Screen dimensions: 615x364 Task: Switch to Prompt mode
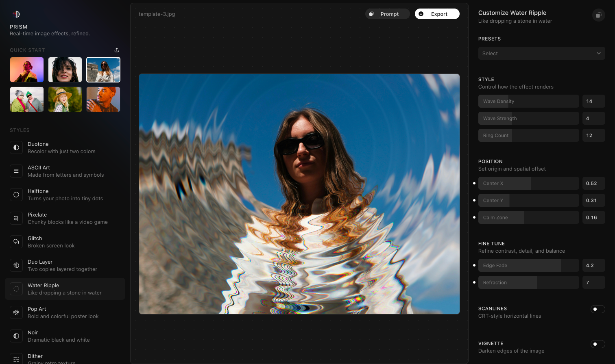click(387, 13)
